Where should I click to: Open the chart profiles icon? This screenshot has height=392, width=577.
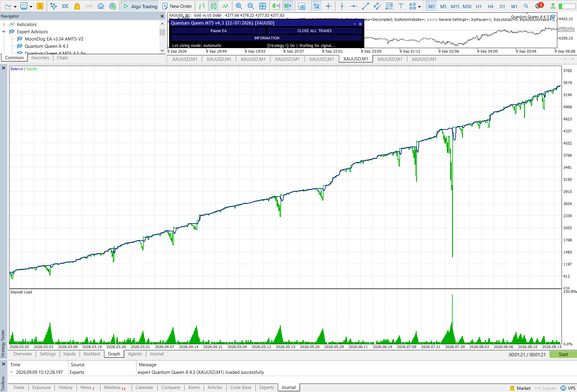pos(24,6)
